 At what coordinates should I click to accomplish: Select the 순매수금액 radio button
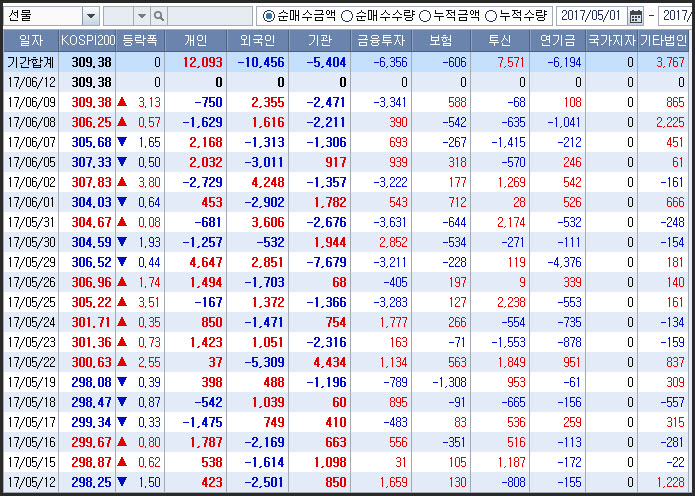268,16
